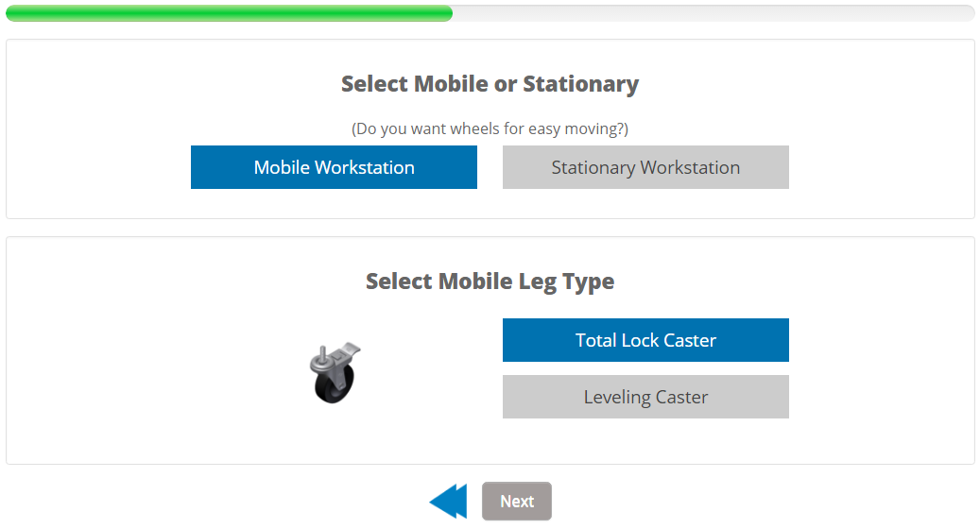Click the Select Mobile or Stationary heading
Image resolution: width=980 pixels, height=529 pixels.
point(490,84)
